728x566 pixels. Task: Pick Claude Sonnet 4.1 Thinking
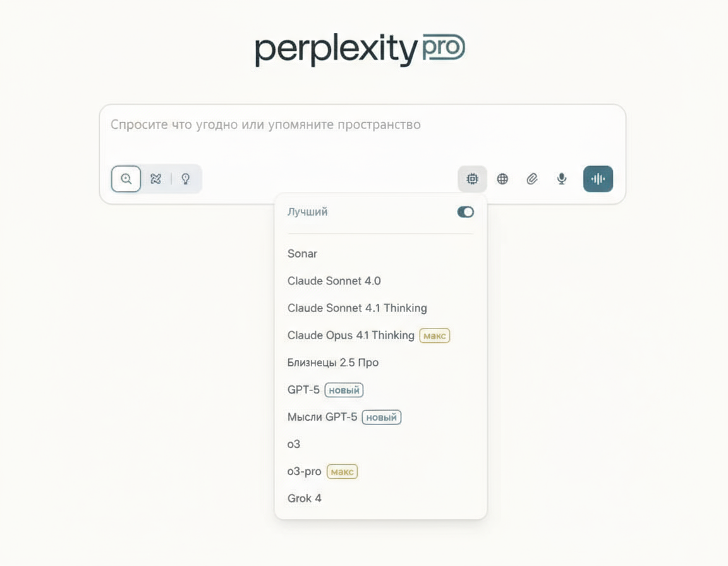(x=357, y=308)
